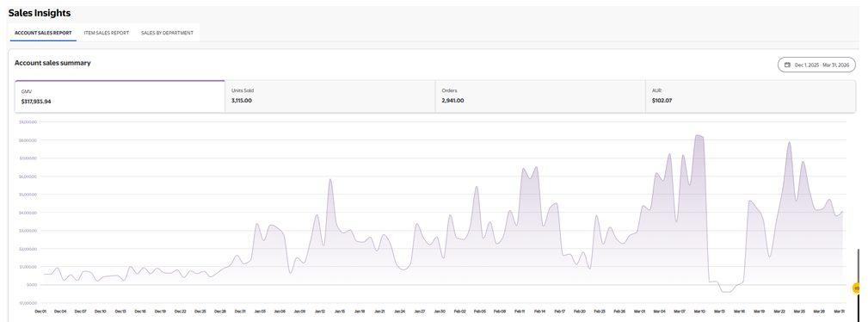Screen dimensions: 868x322
Task: Click the Sales Insights page heading
Action: [40, 13]
